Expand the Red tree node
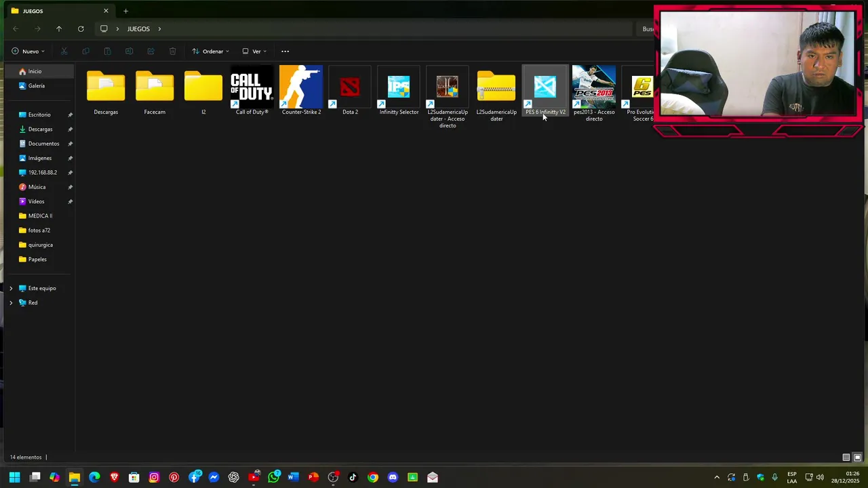868x488 pixels. point(11,302)
